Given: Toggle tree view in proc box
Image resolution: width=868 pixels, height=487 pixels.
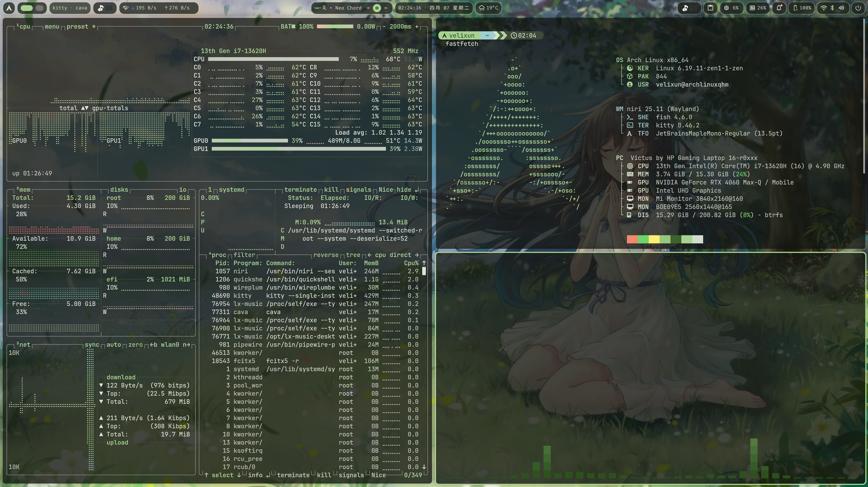Looking at the screenshot, I should [353, 255].
